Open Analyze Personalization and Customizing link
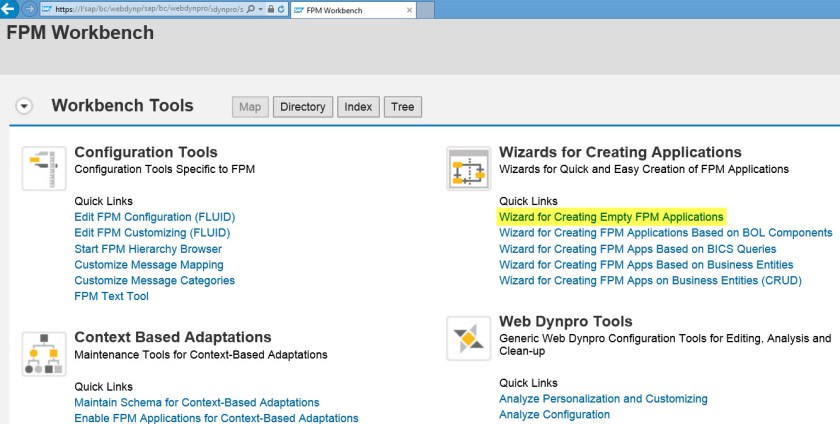The height and width of the screenshot is (424, 840). tap(603, 399)
